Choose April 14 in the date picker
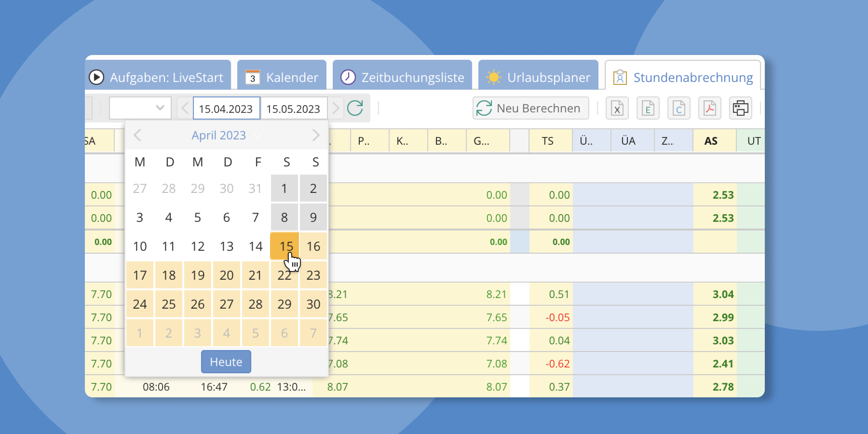The height and width of the screenshot is (434, 868). click(255, 246)
